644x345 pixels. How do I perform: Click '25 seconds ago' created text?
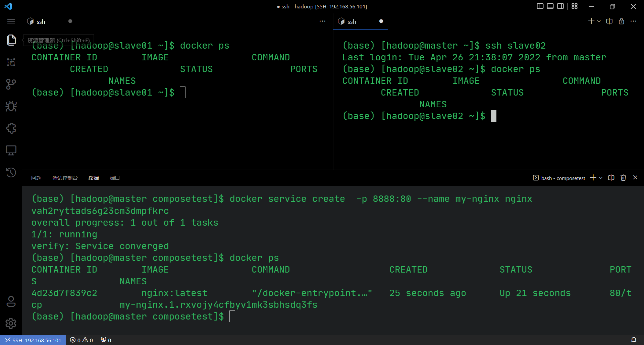coord(428,293)
